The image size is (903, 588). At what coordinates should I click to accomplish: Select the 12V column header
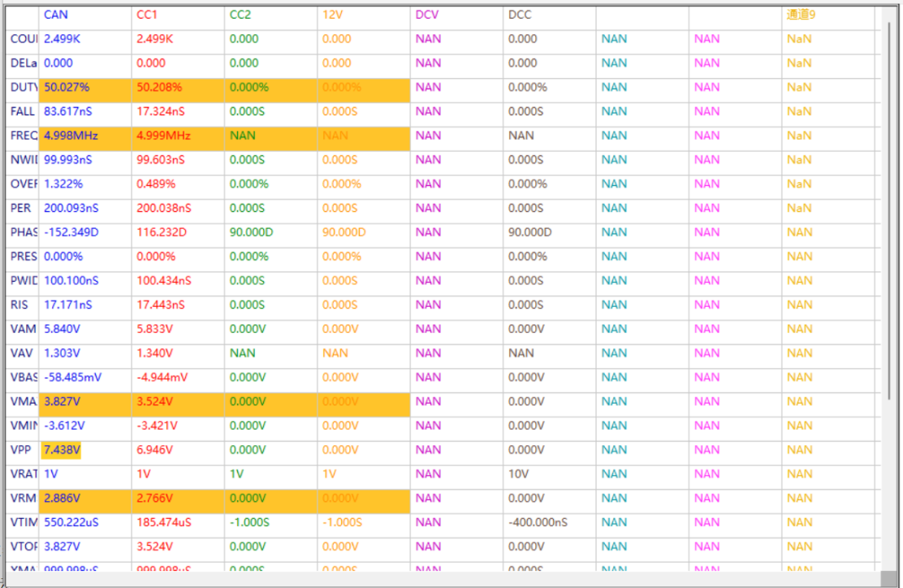(x=332, y=15)
